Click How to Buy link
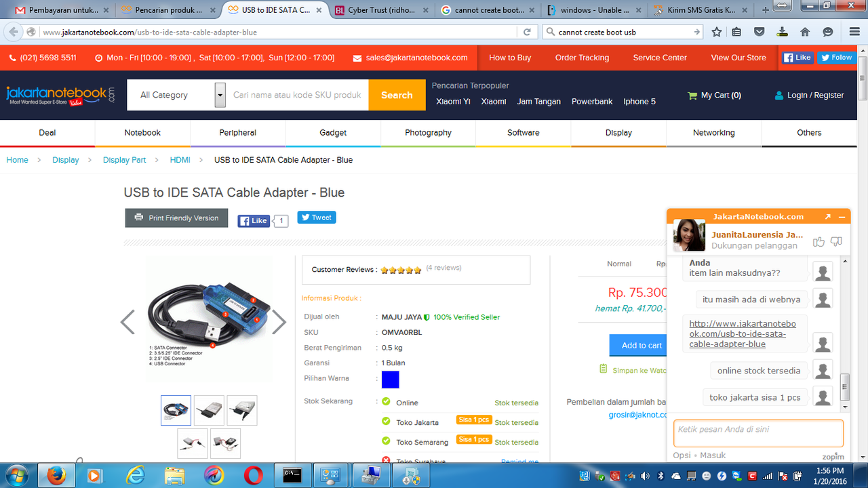The height and width of the screenshot is (488, 868). point(510,58)
